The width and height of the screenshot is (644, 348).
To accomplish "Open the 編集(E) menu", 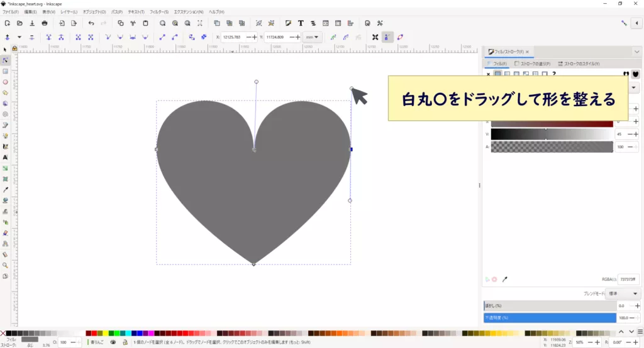I will 30,13.
